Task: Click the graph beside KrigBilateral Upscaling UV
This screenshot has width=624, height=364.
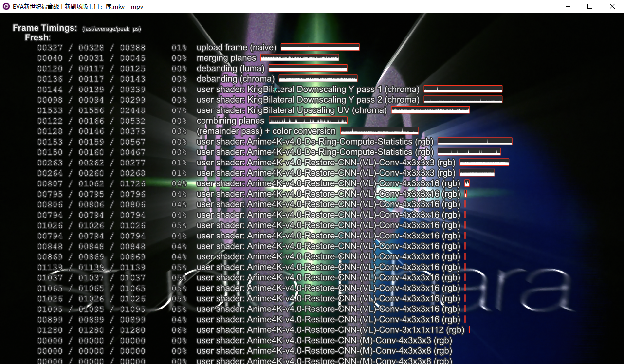Action: (431, 110)
